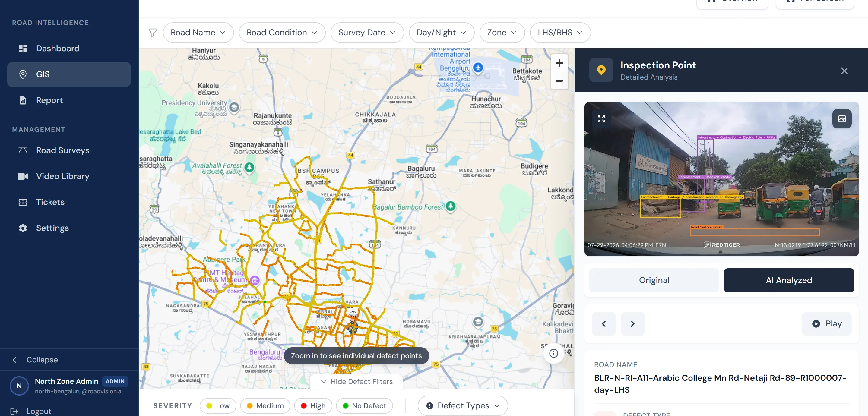
Task: Click the surveyor marker on map
Action: click(x=353, y=322)
